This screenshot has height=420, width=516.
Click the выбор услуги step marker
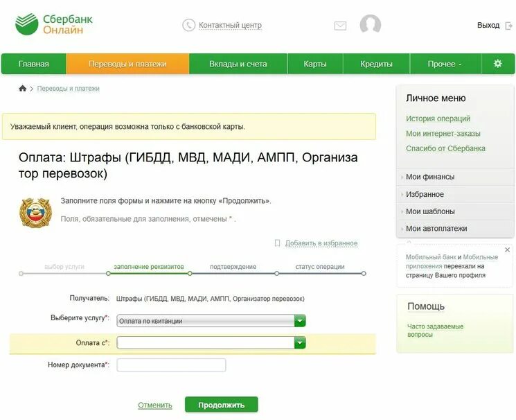[21, 273]
